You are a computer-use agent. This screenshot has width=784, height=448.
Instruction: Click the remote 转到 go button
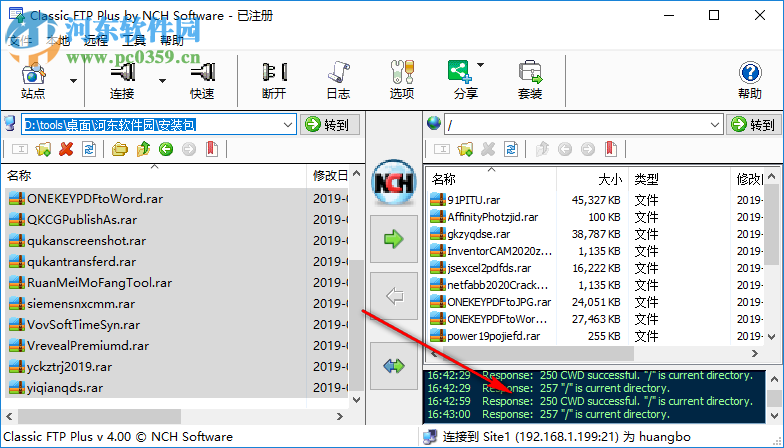coord(755,124)
